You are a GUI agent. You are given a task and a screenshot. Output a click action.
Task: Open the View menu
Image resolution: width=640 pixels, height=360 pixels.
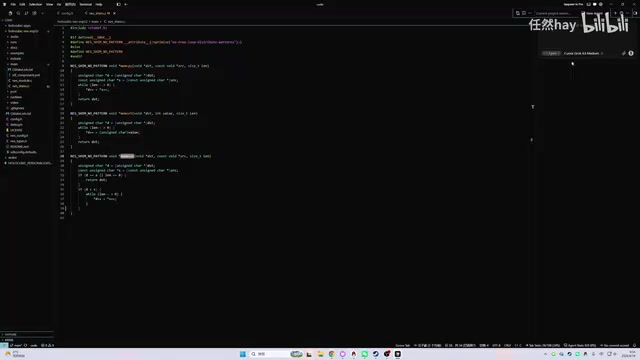49,4
